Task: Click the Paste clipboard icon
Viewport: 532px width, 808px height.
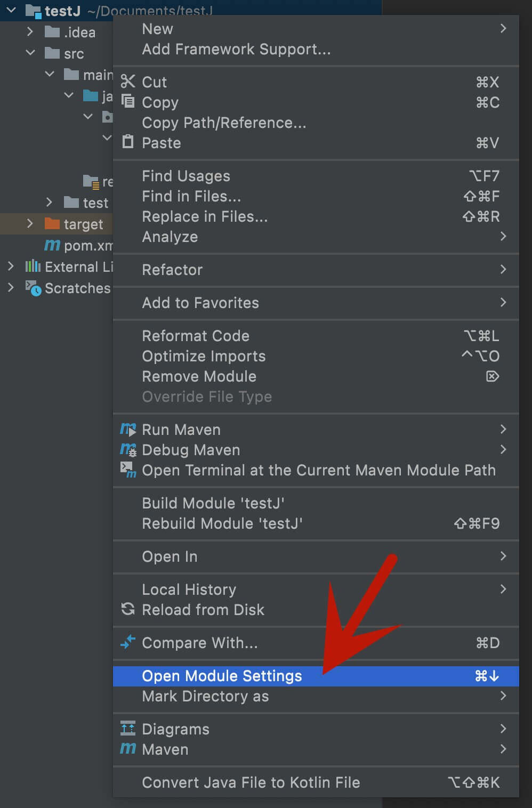Action: [x=128, y=142]
